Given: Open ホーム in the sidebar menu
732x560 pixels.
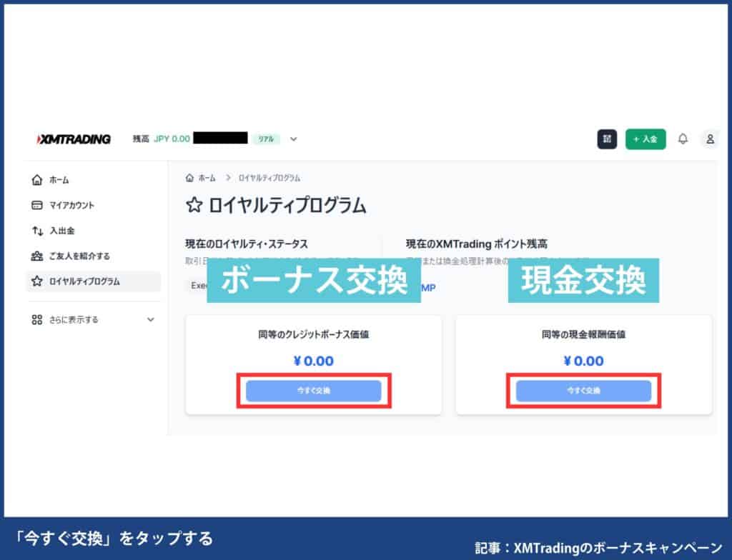Looking at the screenshot, I should tap(59, 180).
